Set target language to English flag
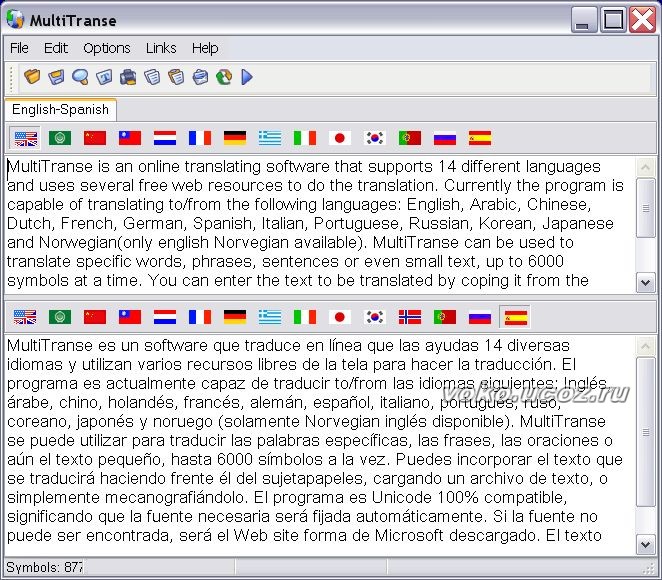662x580 pixels. pyautogui.click(x=25, y=317)
